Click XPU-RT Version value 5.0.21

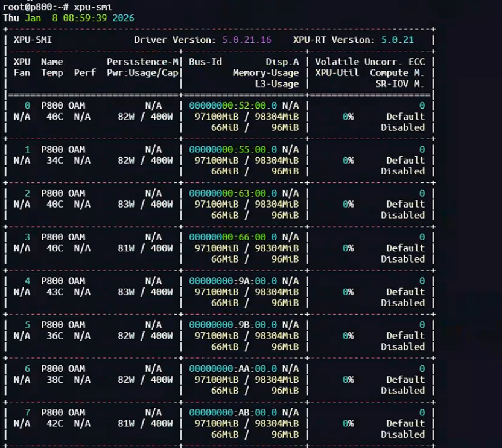[x=397, y=40]
